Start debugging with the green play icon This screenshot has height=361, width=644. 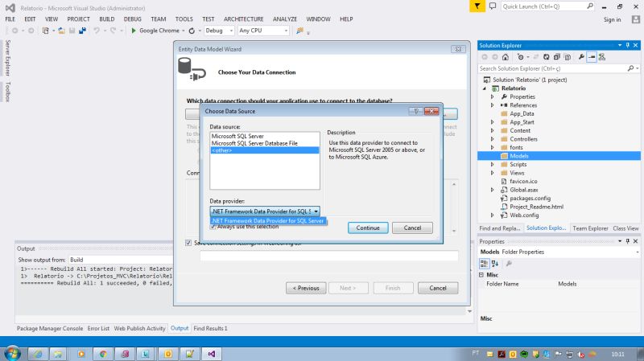(x=134, y=31)
